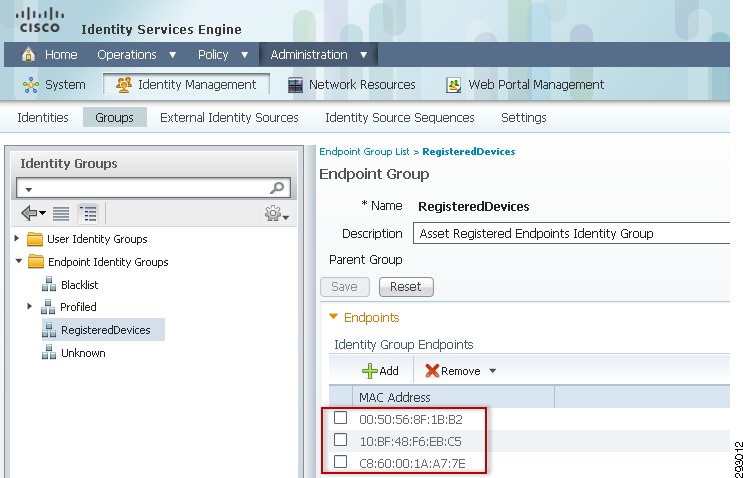Open the Remove dropdown arrow
Viewport: 743px width, 478px height.
[x=492, y=371]
